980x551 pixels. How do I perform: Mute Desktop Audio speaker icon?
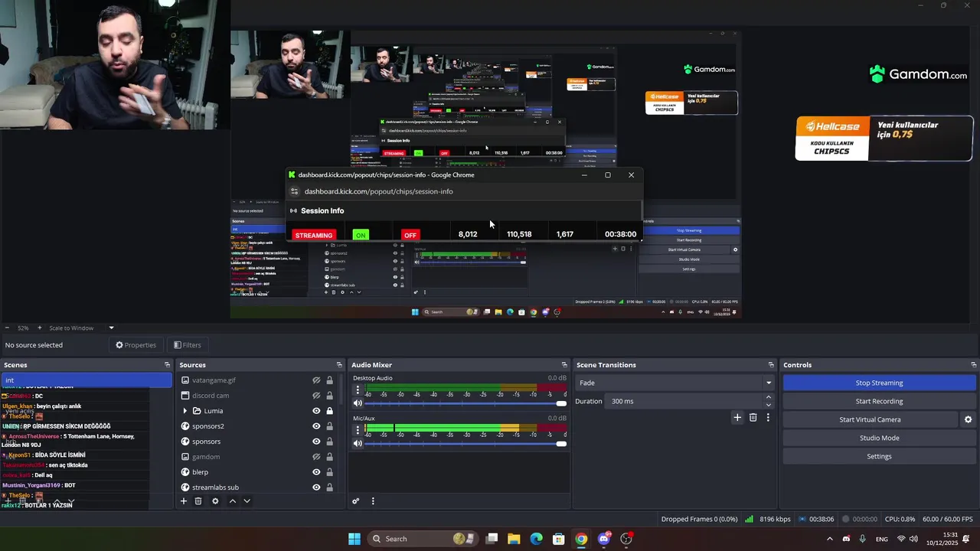pyautogui.click(x=358, y=403)
